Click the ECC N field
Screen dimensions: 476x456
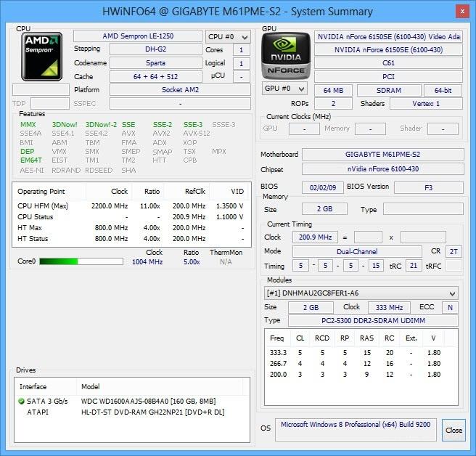(450, 307)
